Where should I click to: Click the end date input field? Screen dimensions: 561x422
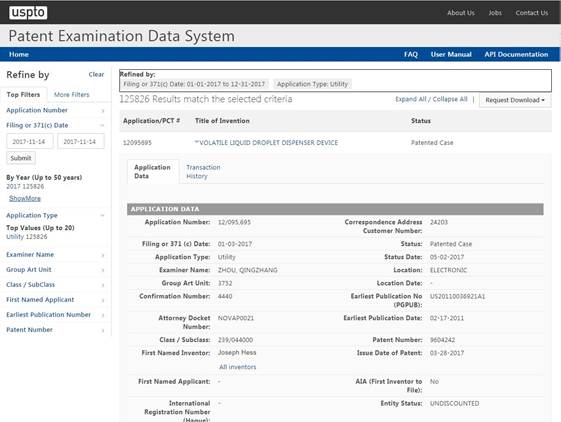81,141
